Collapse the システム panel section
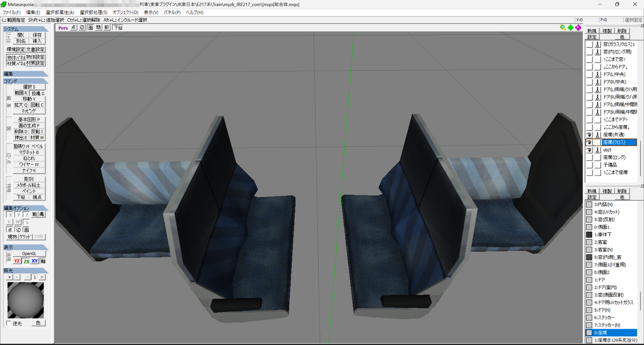This screenshot has width=644, height=345. pos(25,29)
